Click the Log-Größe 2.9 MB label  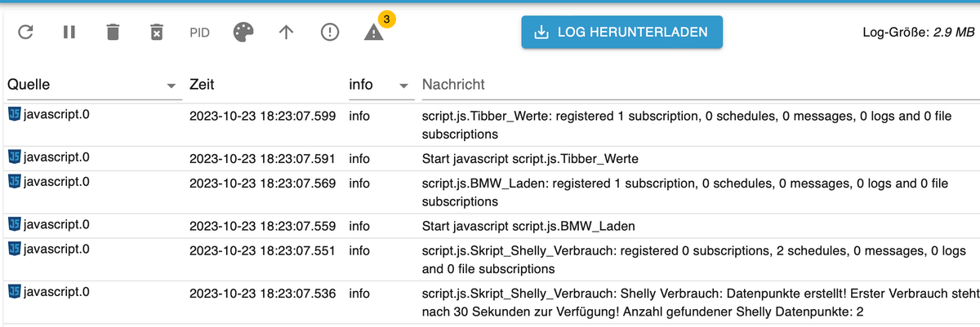(x=918, y=33)
